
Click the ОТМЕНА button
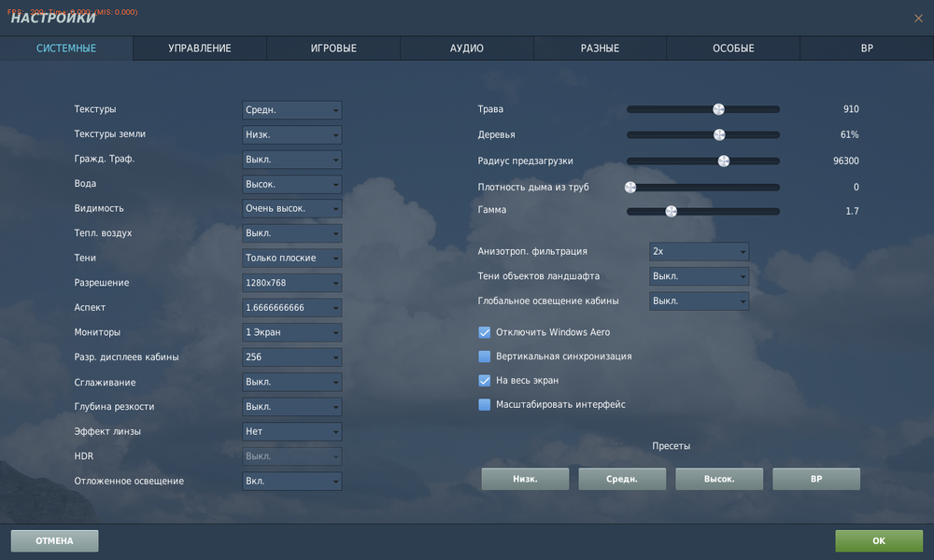point(54,541)
